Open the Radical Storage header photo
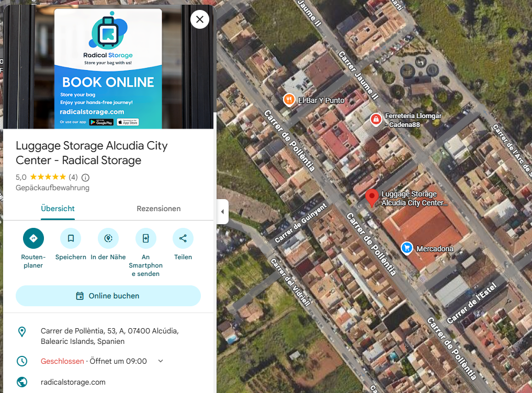 [108, 68]
